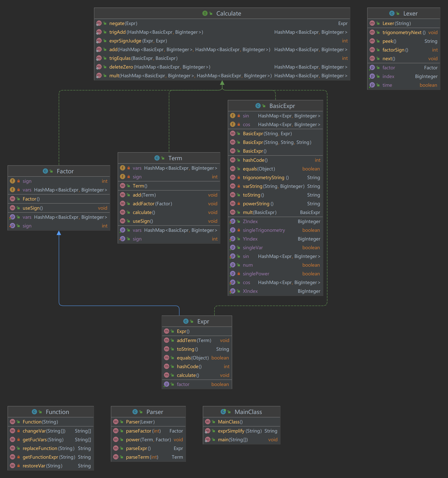The image size is (448, 478).
Task: Click the interface icon beside Calculate title
Action: (205, 13)
